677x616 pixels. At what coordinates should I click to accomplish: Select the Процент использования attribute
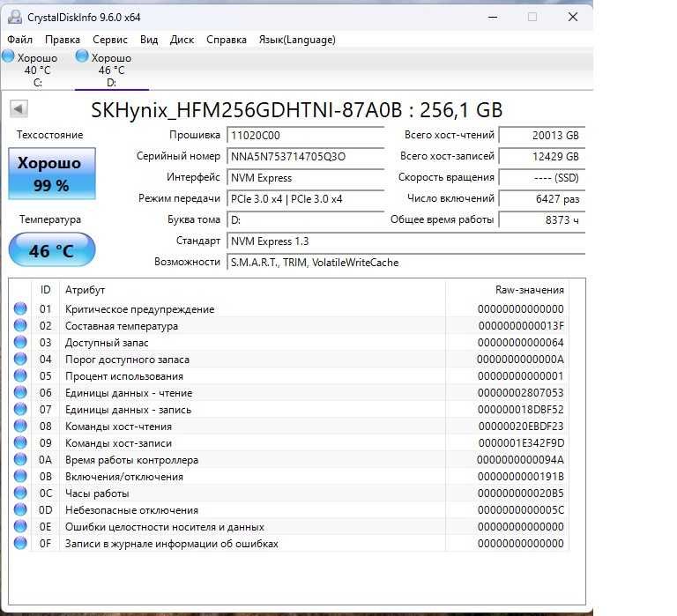pos(124,376)
